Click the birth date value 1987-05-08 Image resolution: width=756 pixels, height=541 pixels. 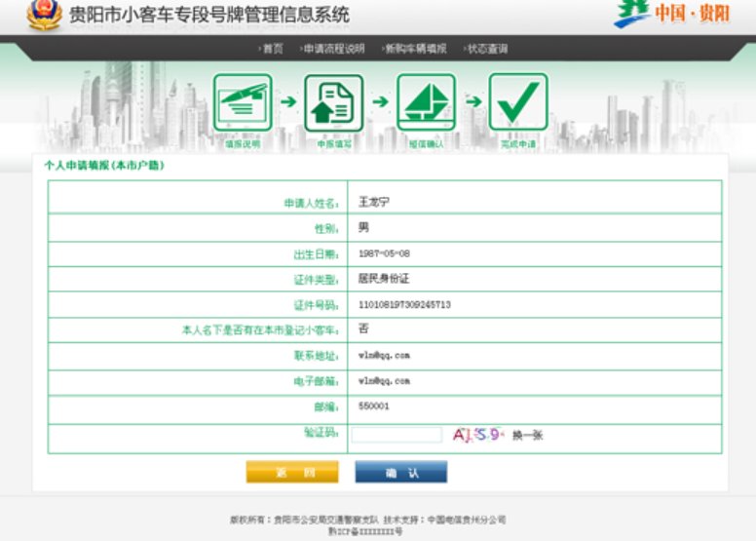[x=384, y=253]
